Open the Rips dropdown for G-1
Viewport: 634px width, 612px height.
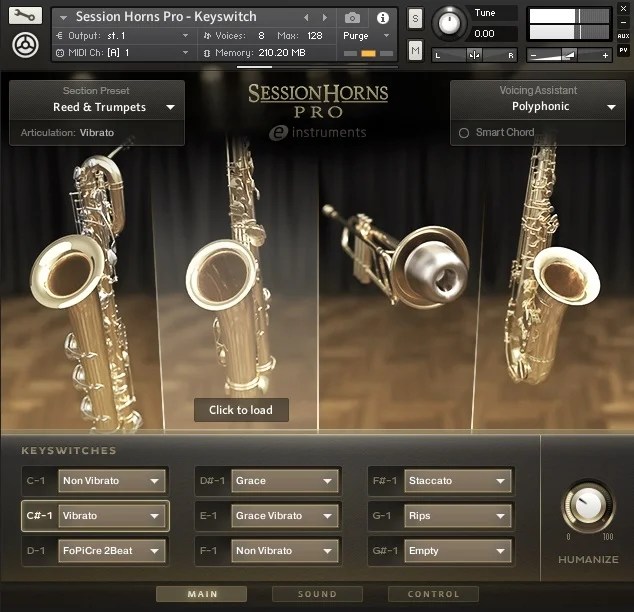click(458, 516)
